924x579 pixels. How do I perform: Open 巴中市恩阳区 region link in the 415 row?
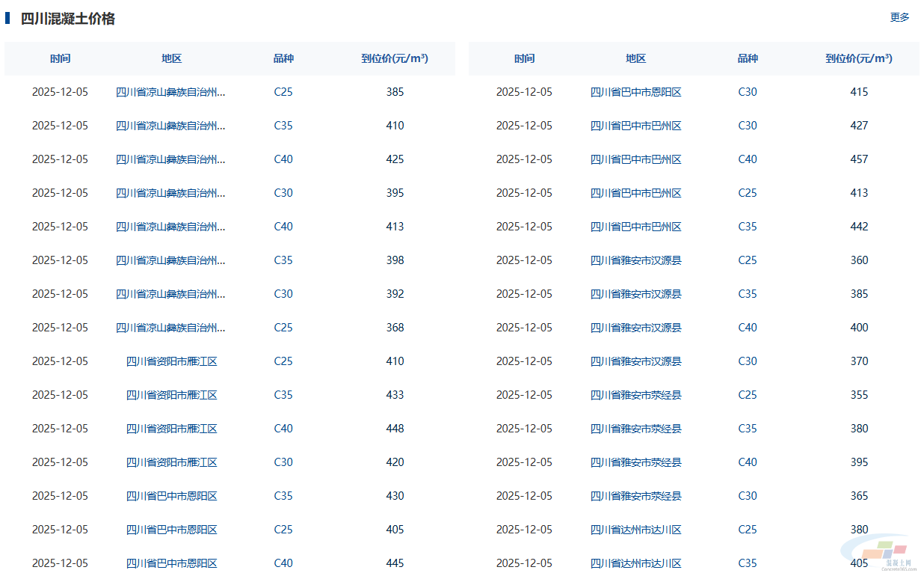coord(635,92)
